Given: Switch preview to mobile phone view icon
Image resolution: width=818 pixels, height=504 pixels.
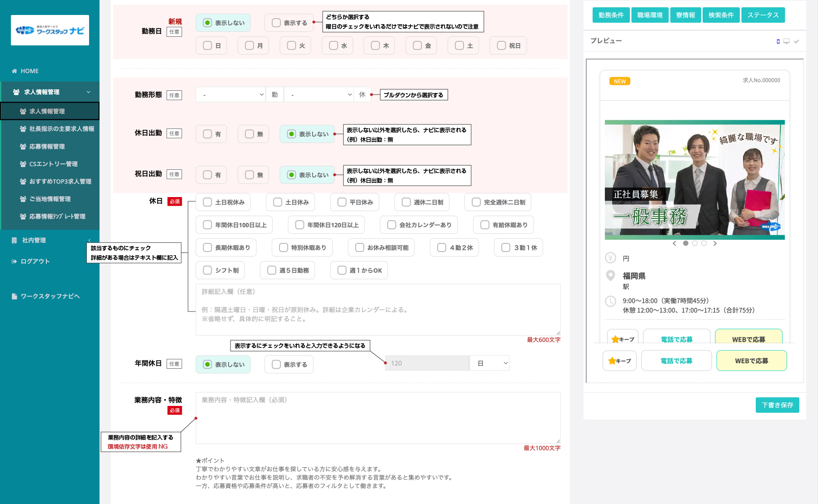Looking at the screenshot, I should (x=778, y=41).
